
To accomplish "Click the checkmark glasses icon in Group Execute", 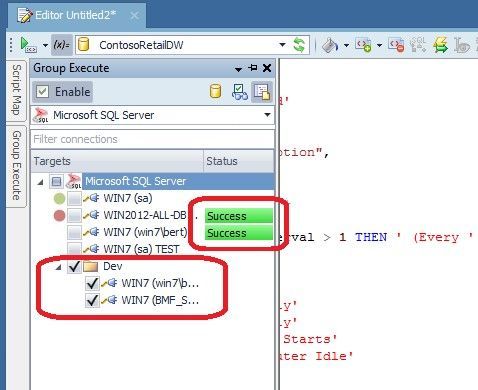I will click(x=239, y=92).
